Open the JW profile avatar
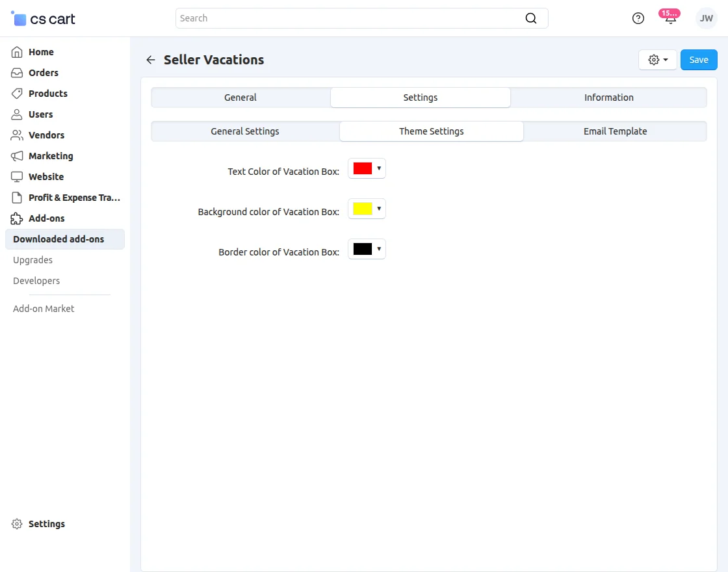The image size is (728, 572). [706, 18]
